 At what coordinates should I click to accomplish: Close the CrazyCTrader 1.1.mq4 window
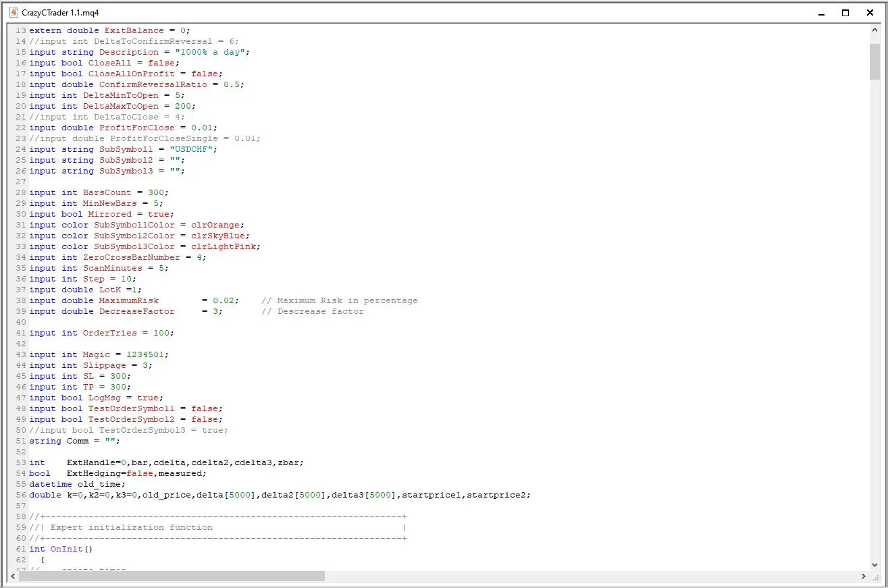click(x=870, y=12)
